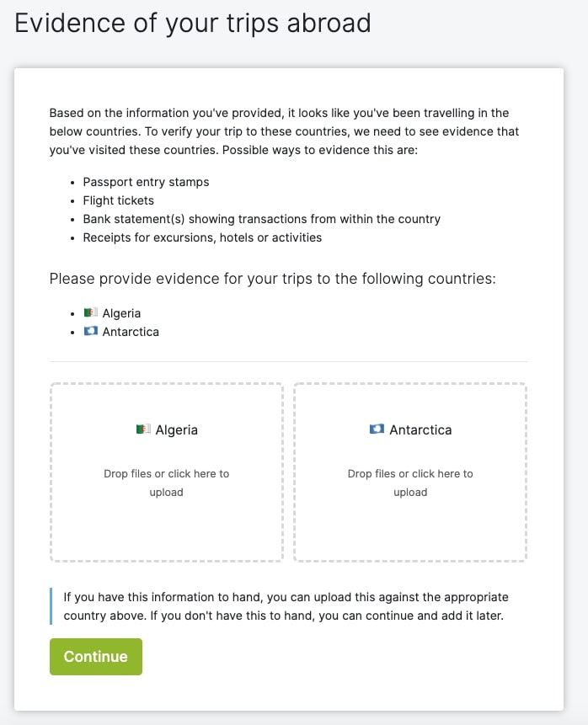Click the "Please provide evidence" subheading
The image size is (588, 725).
(272, 279)
